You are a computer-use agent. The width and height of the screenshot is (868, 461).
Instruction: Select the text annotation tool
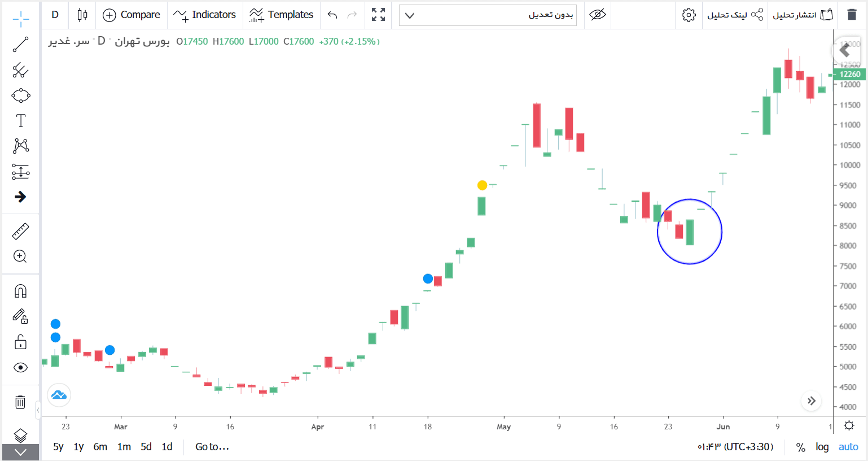coord(20,120)
